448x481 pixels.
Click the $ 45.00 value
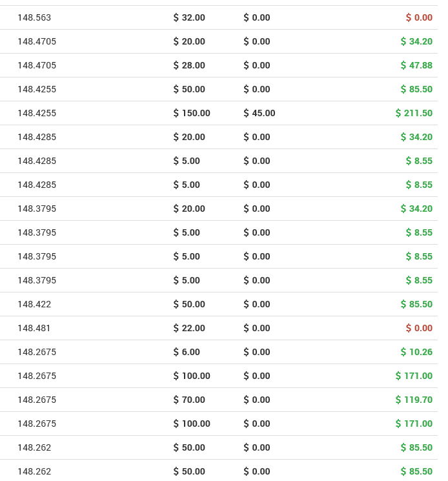[260, 113]
